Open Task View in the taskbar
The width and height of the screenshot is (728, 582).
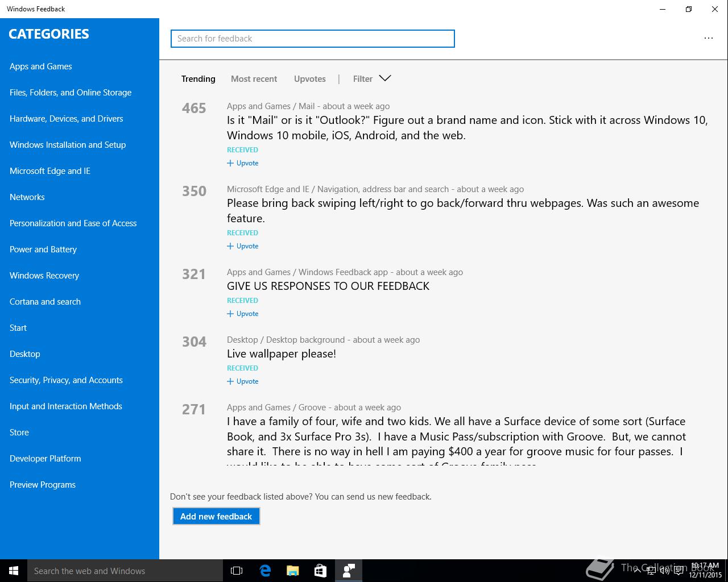[x=237, y=571]
